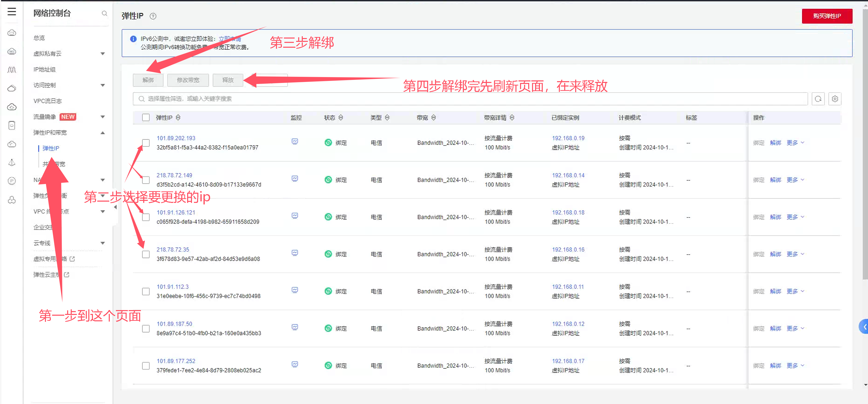Expand the 虚拟私有云 menu arrow
The height and width of the screenshot is (404, 868).
click(103, 54)
